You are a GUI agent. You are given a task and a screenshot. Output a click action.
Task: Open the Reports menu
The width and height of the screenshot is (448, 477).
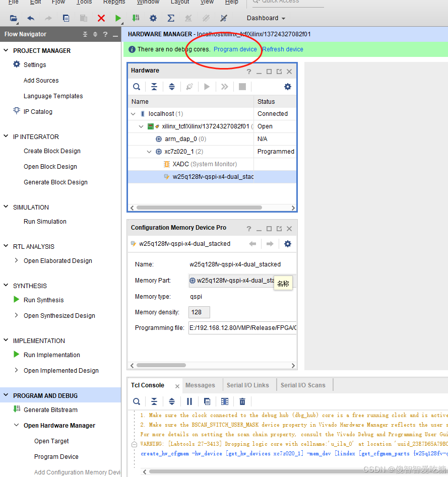point(114,2)
